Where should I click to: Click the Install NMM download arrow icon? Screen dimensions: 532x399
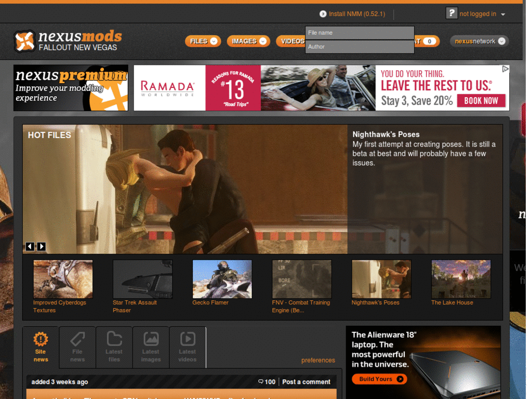pos(323,14)
